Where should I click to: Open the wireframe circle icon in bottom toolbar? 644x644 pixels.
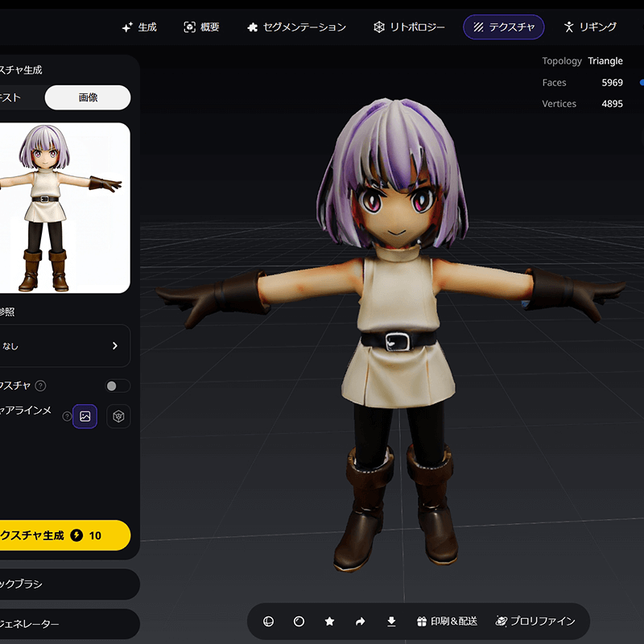[299, 621]
